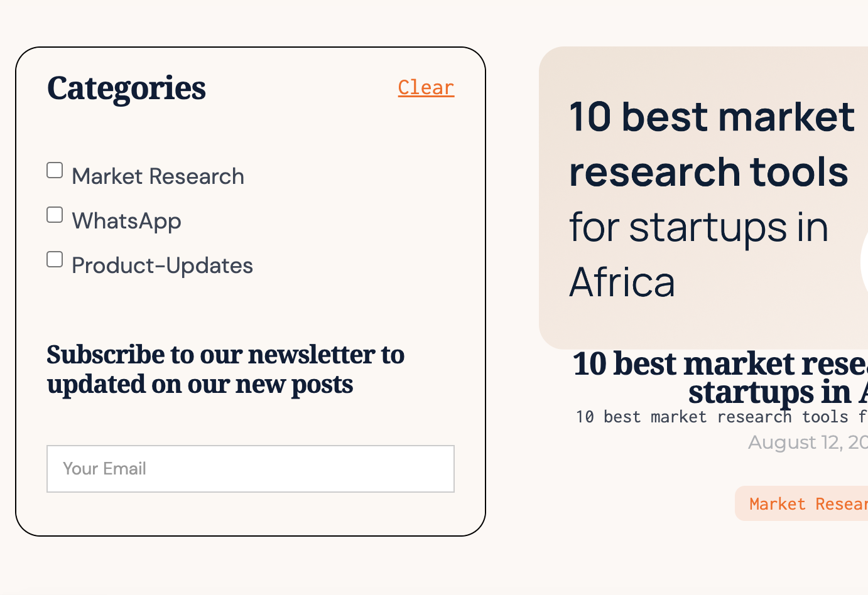
Task: Click the 'Market Research' checkbox label text
Action: (158, 176)
